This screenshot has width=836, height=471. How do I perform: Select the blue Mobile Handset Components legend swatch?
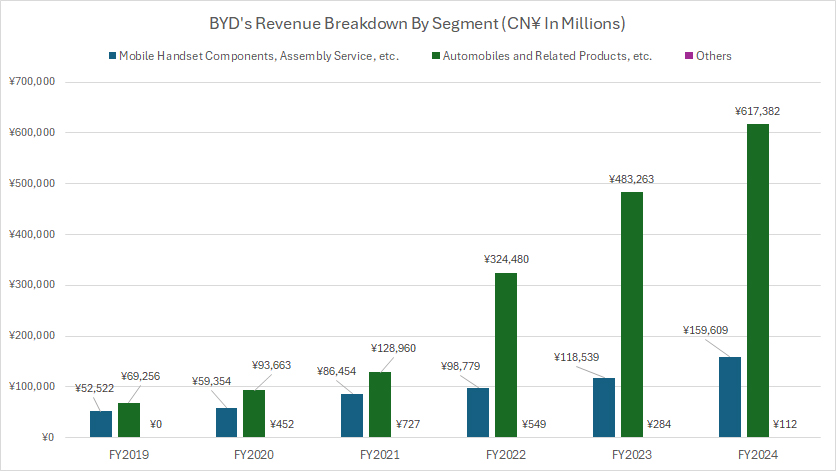click(112, 55)
